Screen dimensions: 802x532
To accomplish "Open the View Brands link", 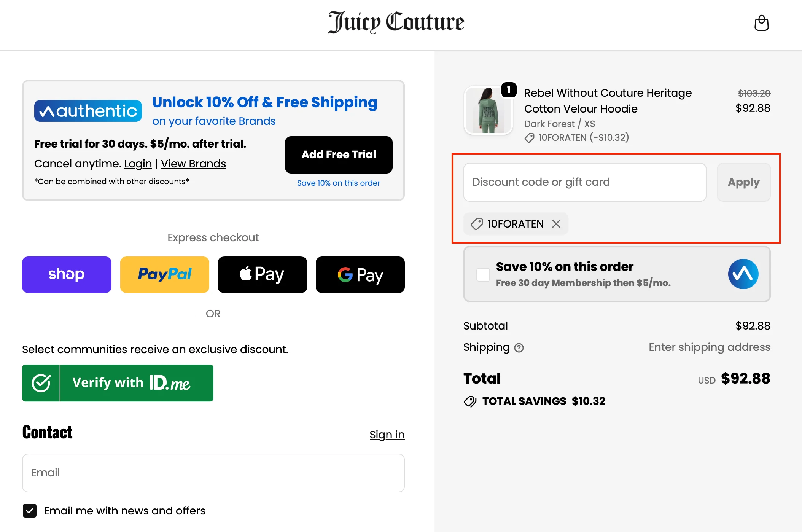I will 193,164.
